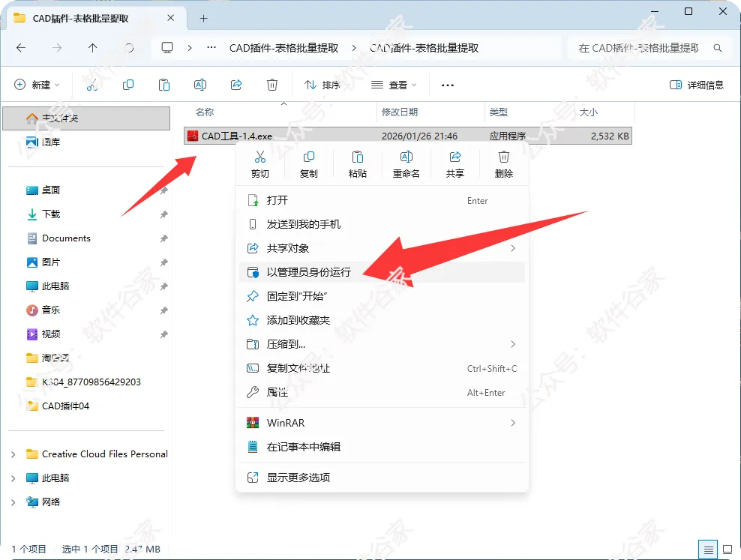Click the toolbar Paste clipboard icon
741x560 pixels.
[164, 85]
